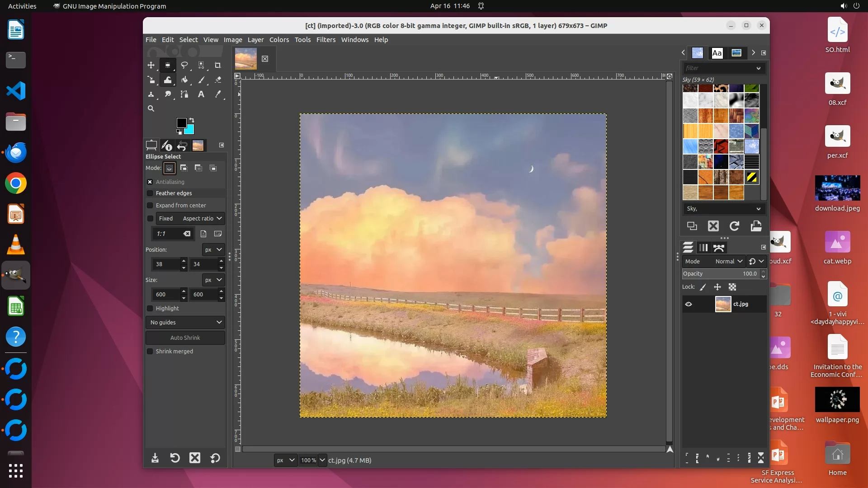868x488 pixels.
Task: Open the layer Mode Normal dropdown
Action: (728, 262)
